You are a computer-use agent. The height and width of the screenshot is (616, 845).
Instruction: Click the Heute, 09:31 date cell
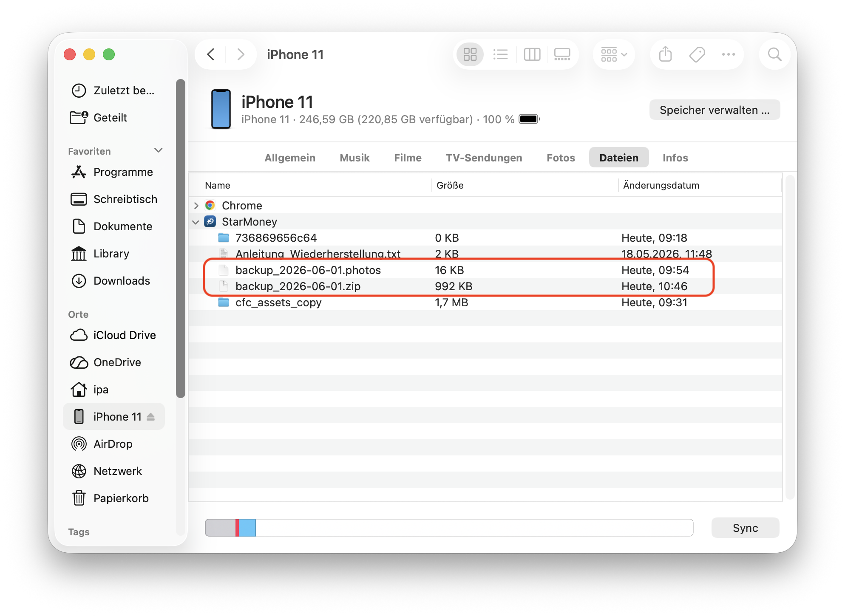coord(654,302)
